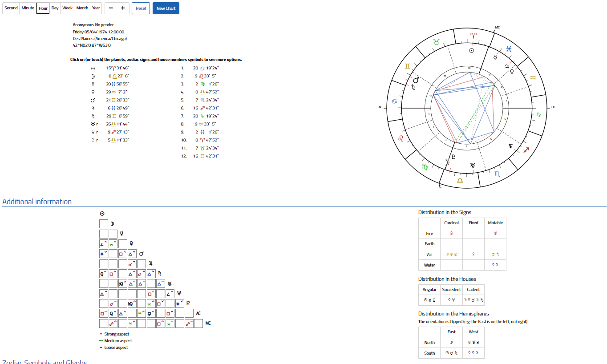Click the Mars symbol on chart wheel
The width and height of the screenshot is (607, 364).
coord(416,80)
